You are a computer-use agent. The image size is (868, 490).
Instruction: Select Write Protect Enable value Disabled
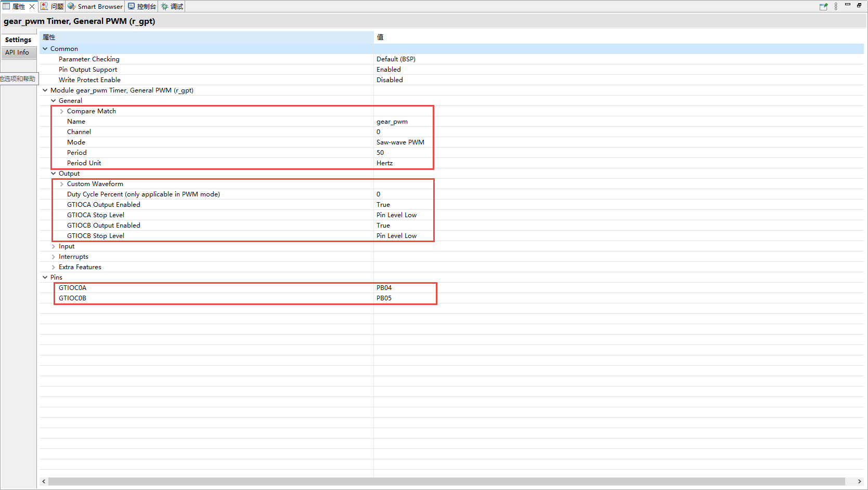390,80
